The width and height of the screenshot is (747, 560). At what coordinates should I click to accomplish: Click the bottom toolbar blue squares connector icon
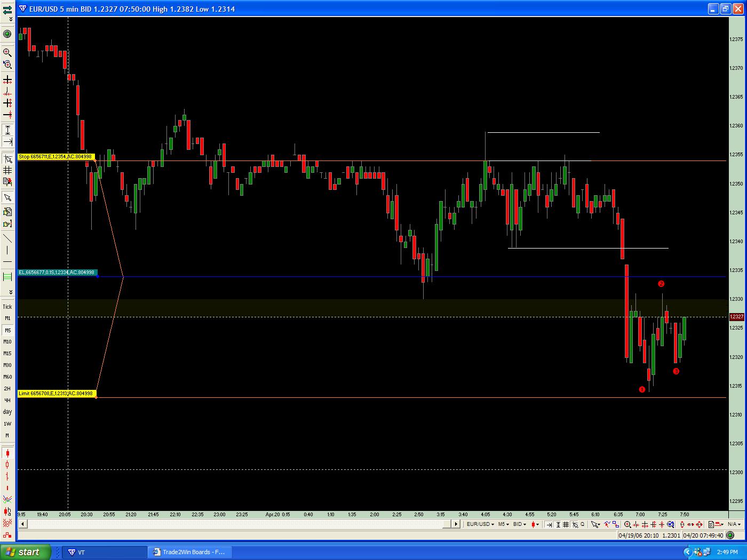point(616,524)
